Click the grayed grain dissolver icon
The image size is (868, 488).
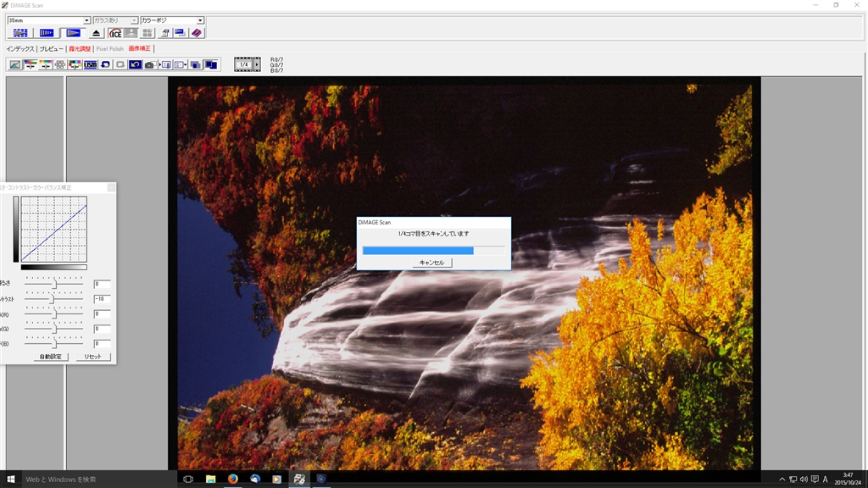131,33
